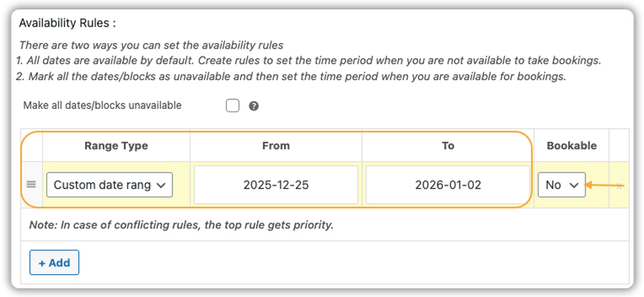Click the conflicting rules priority note
This screenshot has height=297, width=644.
[x=182, y=225]
